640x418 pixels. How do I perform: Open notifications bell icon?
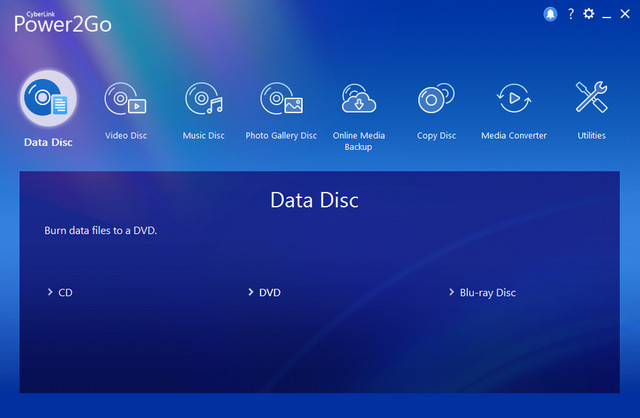point(550,14)
